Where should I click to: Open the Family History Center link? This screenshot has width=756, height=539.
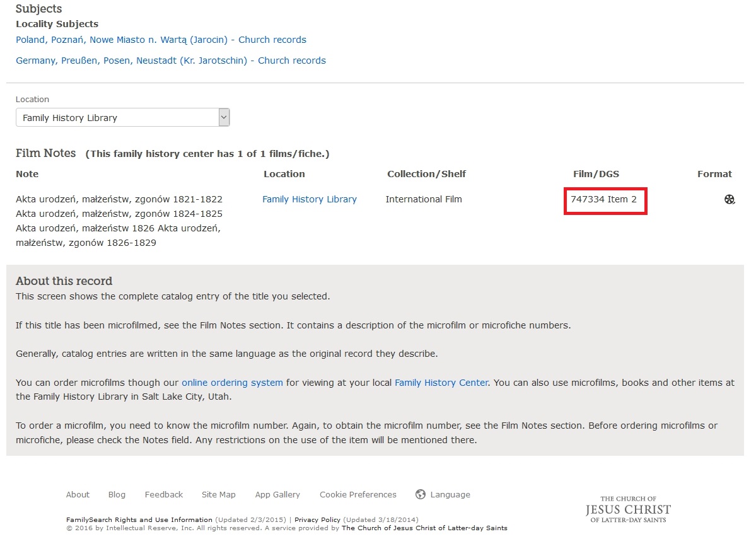pyautogui.click(x=441, y=383)
